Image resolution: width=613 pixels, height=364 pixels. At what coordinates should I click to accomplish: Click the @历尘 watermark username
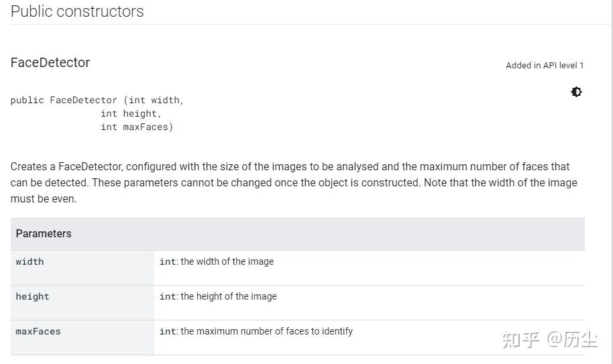pos(572,340)
